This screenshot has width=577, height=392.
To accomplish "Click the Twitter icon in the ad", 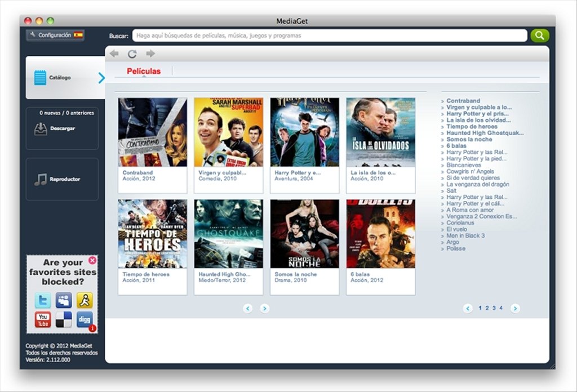I will pyautogui.click(x=43, y=300).
